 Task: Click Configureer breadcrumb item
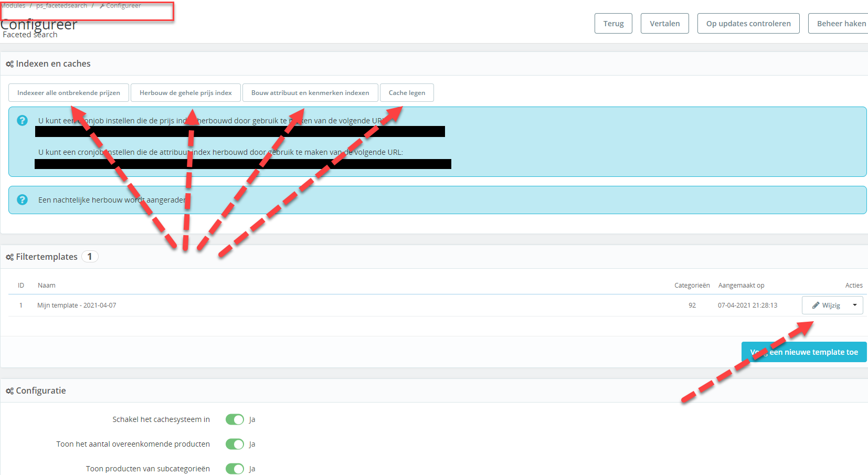(x=120, y=6)
